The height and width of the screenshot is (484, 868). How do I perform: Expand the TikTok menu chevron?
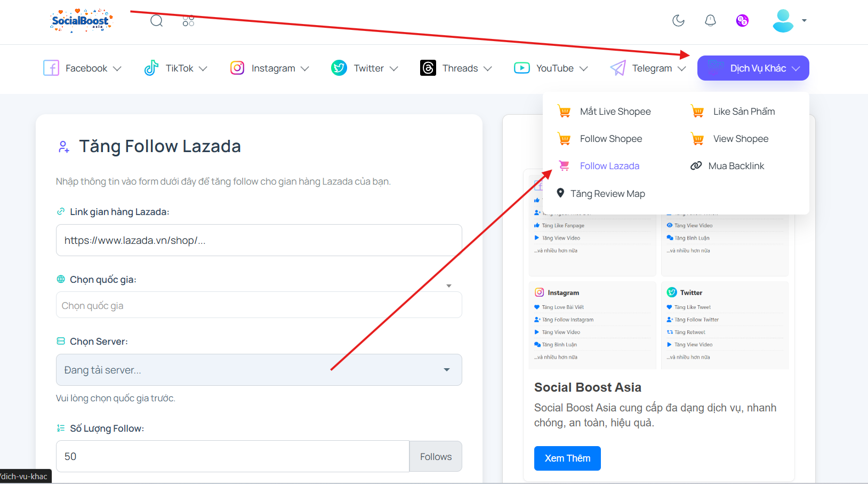(x=203, y=69)
